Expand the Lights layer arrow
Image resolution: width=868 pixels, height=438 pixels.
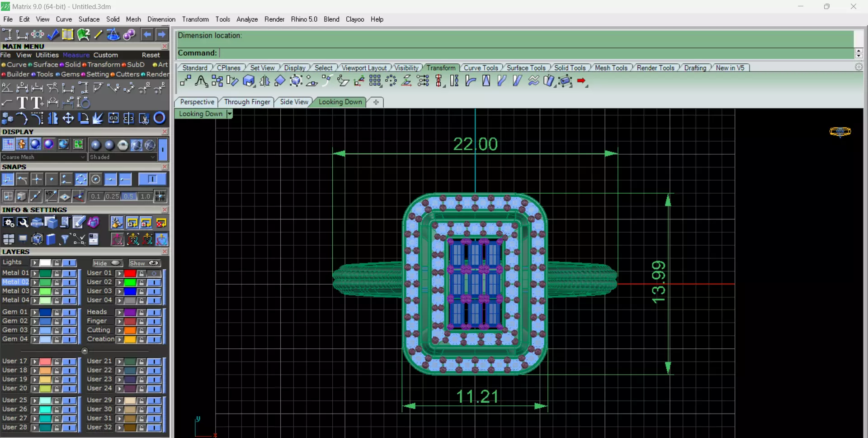pyautogui.click(x=34, y=262)
